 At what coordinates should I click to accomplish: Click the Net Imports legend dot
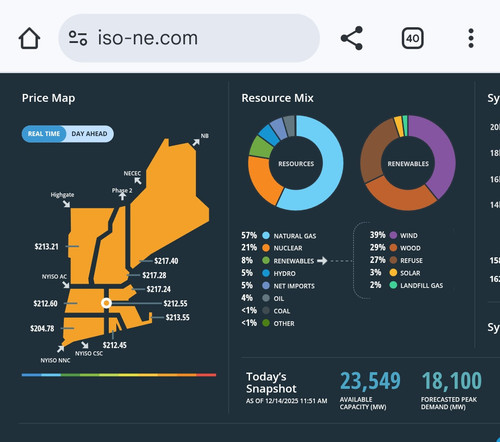click(x=266, y=286)
